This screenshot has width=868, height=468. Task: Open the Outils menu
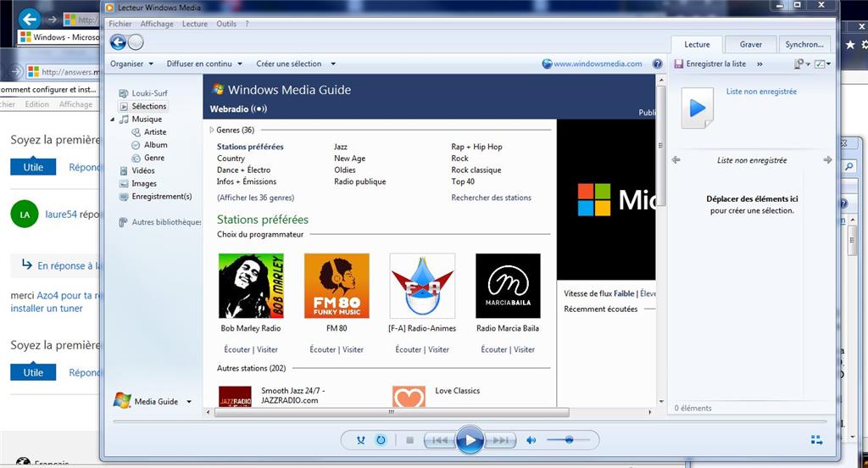pos(226,24)
